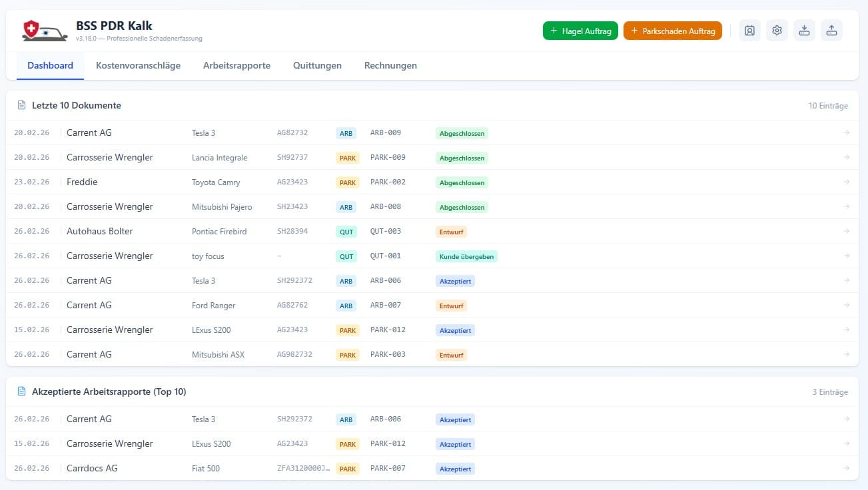Create a new Hagel Auftrag
The width and height of the screenshot is (868, 490).
(x=580, y=30)
